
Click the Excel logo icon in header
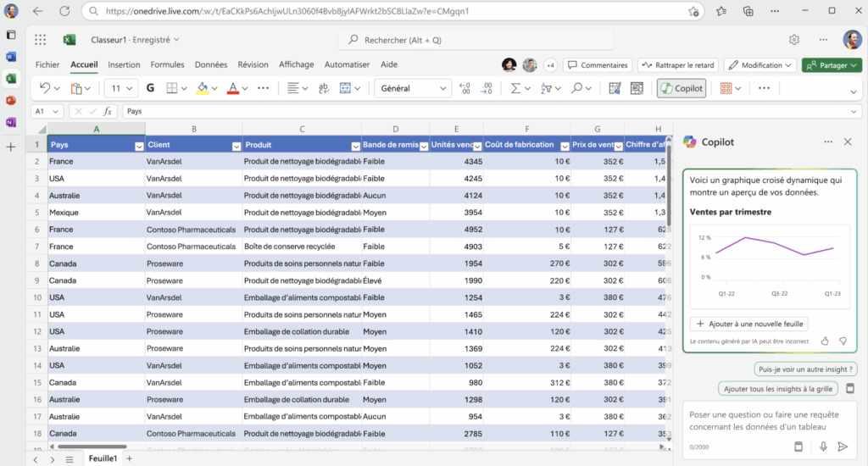click(x=70, y=40)
